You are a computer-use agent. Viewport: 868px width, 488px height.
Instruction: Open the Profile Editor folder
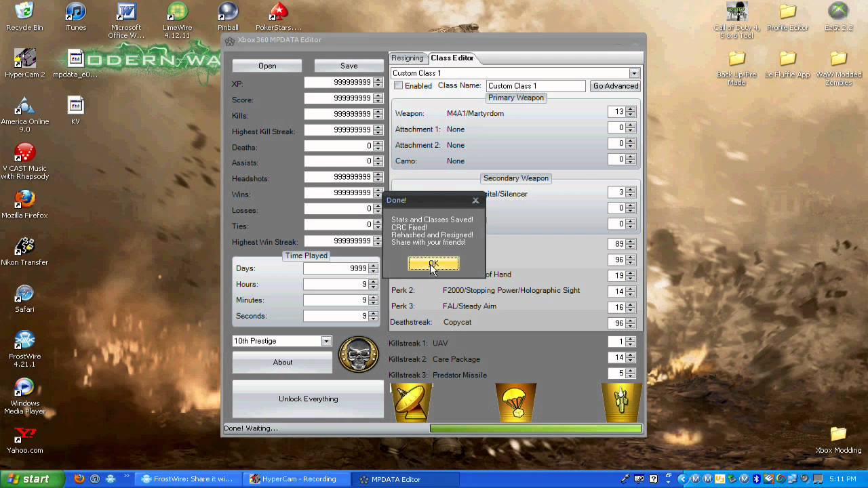coord(787,17)
